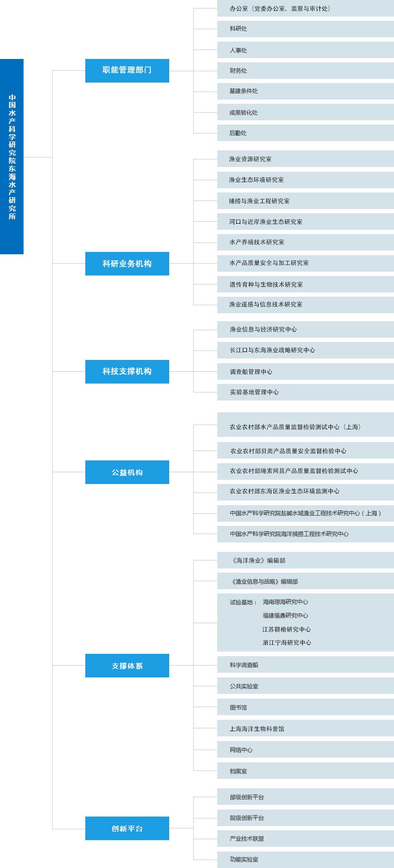Image resolution: width=394 pixels, height=868 pixels.
Task: Click 功能实验室
Action: [x=305, y=860]
